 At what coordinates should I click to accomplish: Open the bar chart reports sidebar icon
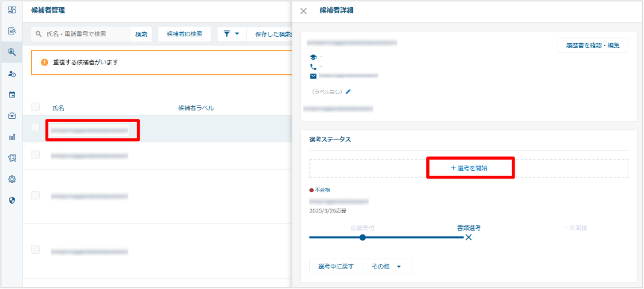[x=12, y=137]
